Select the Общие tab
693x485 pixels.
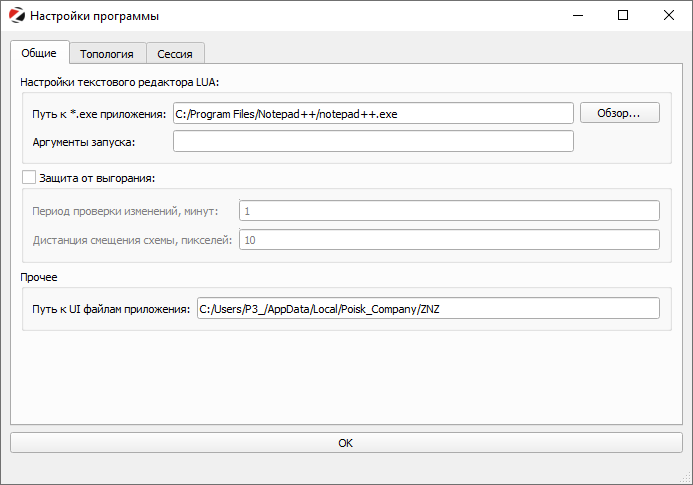point(39,53)
